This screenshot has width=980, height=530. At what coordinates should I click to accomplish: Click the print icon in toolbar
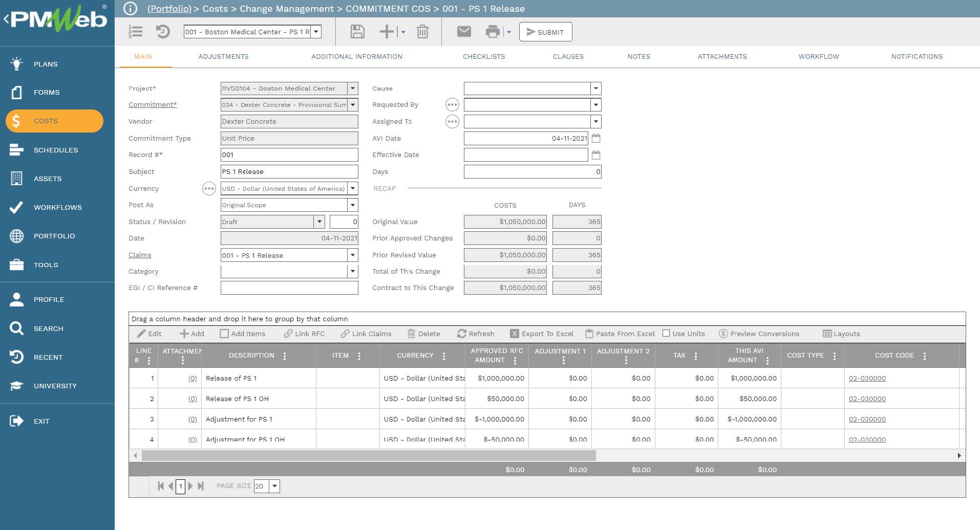(493, 32)
